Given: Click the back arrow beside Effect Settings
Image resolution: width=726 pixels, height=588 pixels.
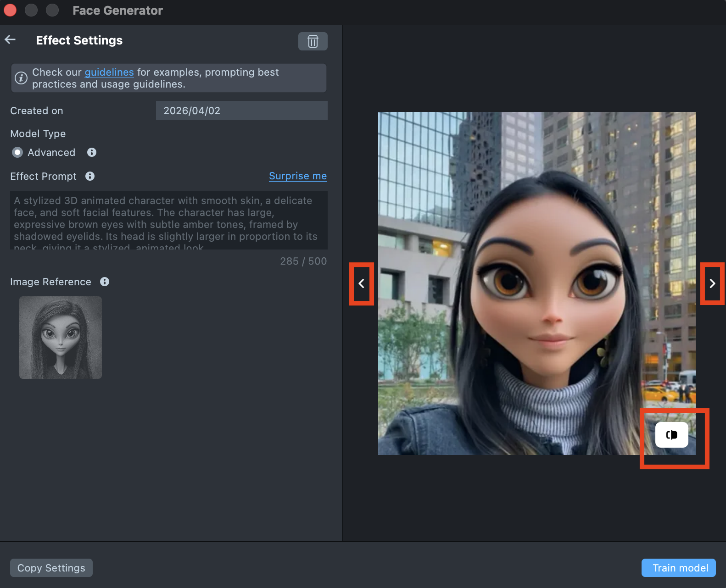Looking at the screenshot, I should pos(11,40).
